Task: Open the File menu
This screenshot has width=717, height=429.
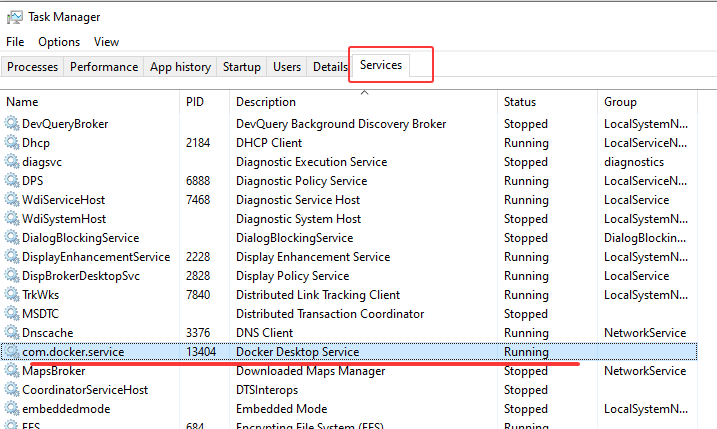Action: coord(15,42)
